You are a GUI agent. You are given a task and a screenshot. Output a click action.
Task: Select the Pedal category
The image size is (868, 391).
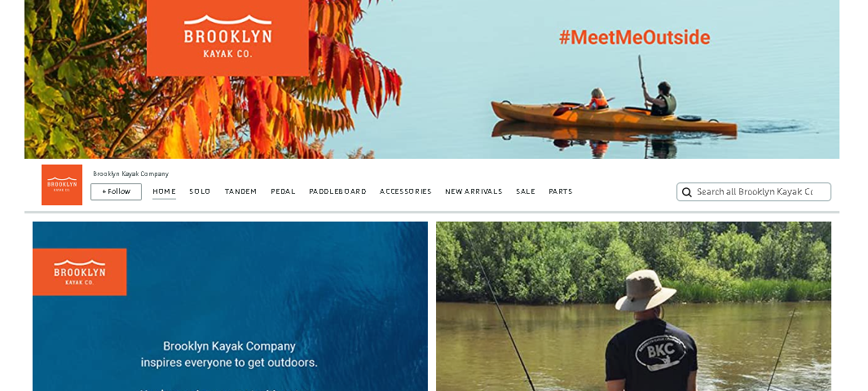click(x=283, y=191)
